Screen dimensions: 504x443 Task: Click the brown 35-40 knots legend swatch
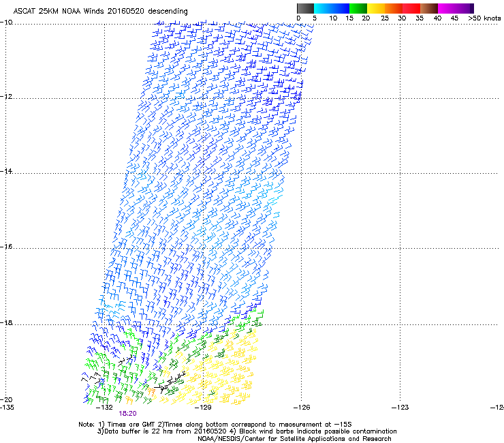pos(429,8)
